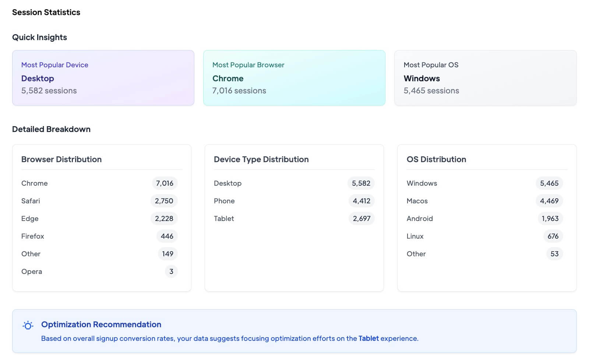Screen dimensions: 589x364
Task: Click the Browser Distribution title
Action: point(61,159)
